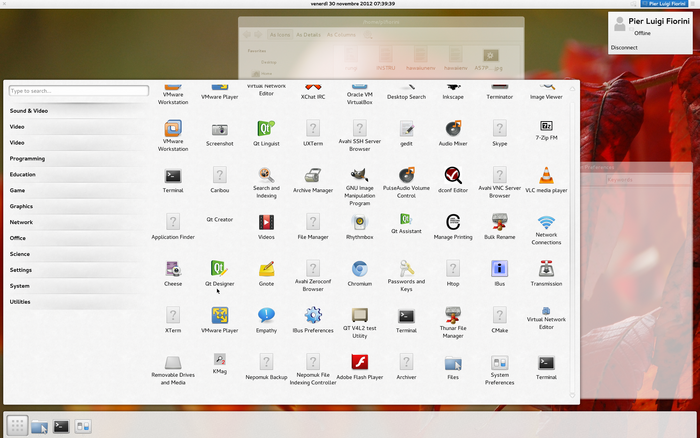
Task: Focus the Type to search field
Action: (78, 91)
